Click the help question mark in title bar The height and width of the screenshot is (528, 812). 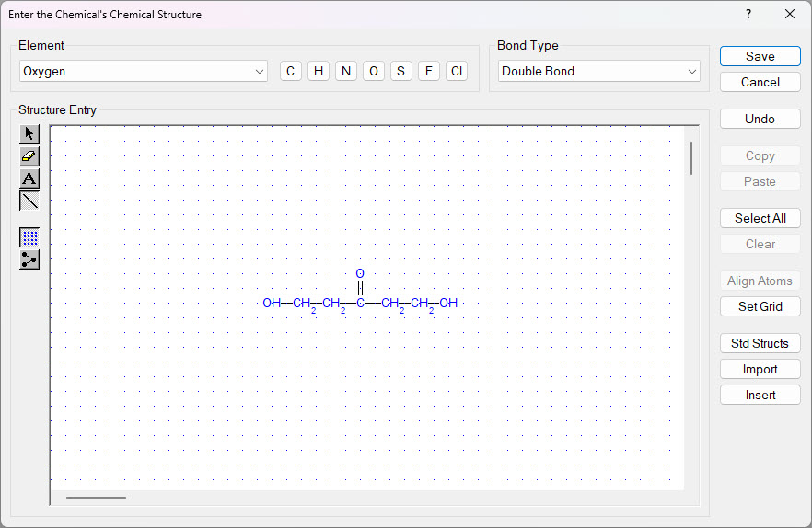click(748, 14)
